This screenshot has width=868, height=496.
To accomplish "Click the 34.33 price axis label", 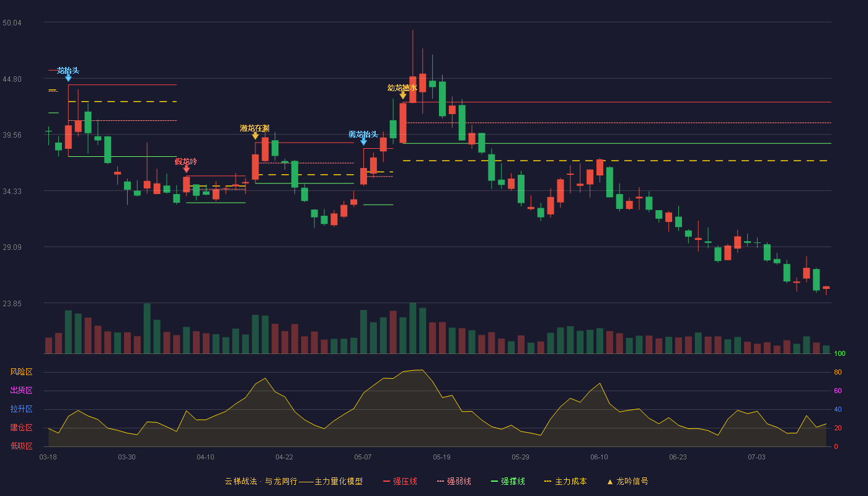I will (x=12, y=192).
